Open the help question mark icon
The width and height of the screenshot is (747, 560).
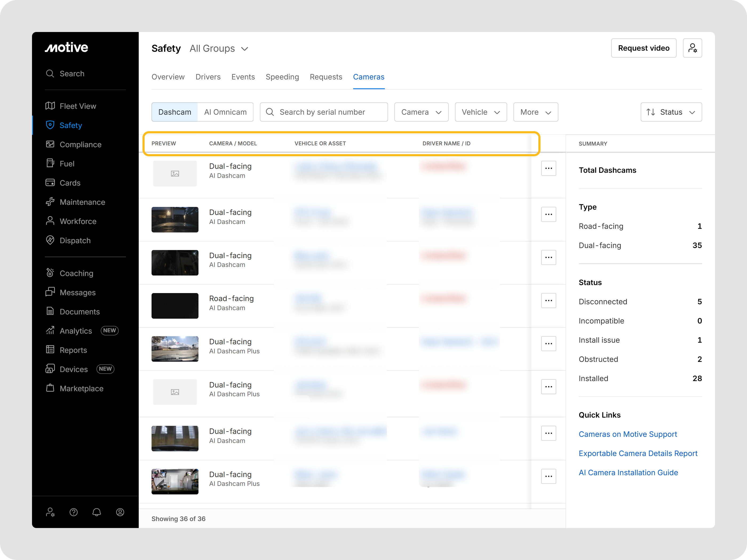pyautogui.click(x=74, y=512)
